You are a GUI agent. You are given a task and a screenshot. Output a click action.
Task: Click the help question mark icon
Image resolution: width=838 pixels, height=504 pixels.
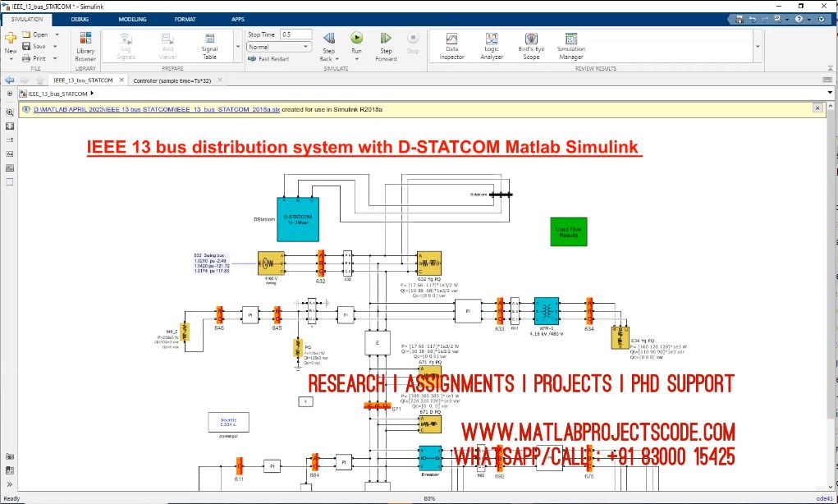click(799, 19)
